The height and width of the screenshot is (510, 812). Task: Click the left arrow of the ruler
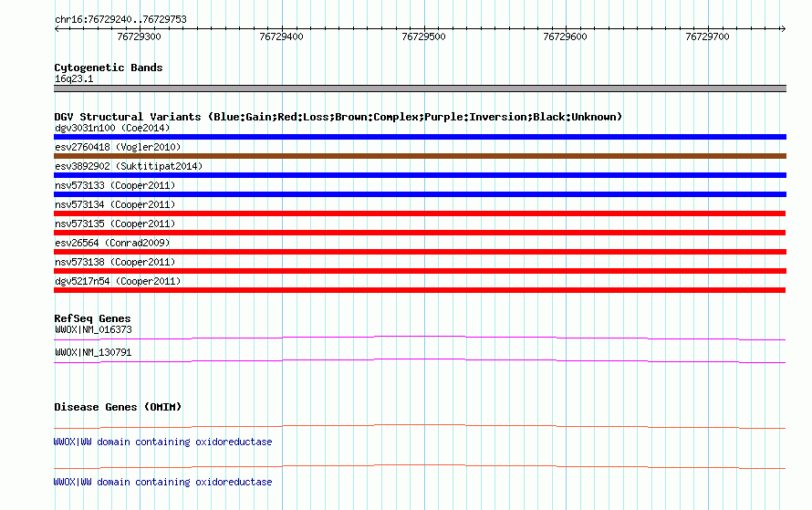tap(57, 29)
